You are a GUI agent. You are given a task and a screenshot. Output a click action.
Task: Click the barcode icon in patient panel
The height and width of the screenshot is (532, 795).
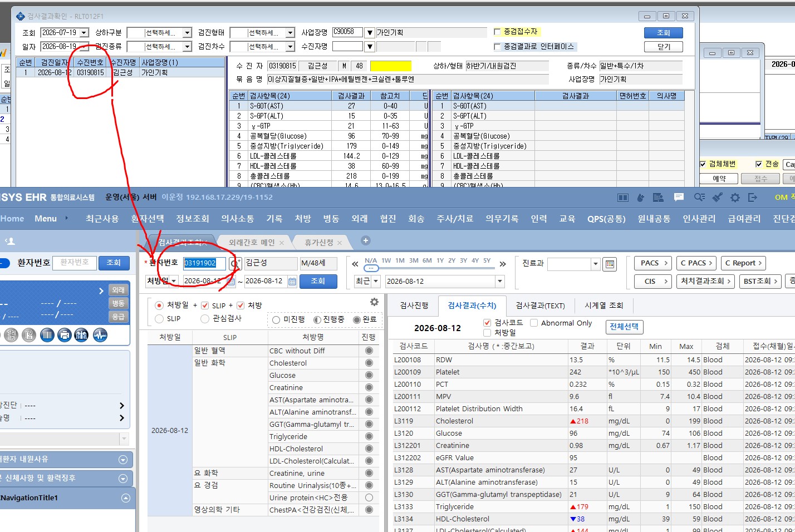47,335
